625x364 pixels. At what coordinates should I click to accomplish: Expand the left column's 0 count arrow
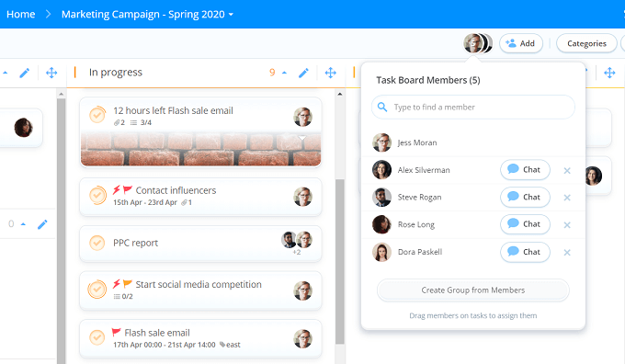click(x=23, y=224)
